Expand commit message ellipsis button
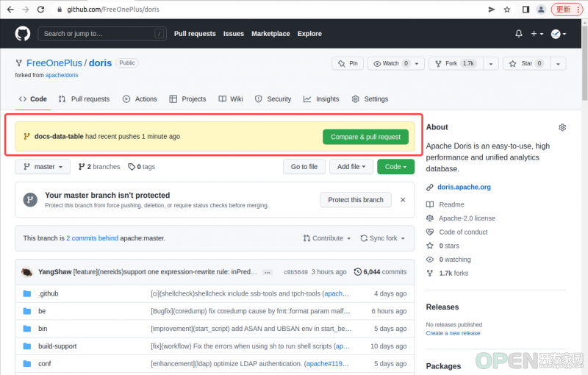Viewport: 588px width, 375px height. (x=268, y=273)
